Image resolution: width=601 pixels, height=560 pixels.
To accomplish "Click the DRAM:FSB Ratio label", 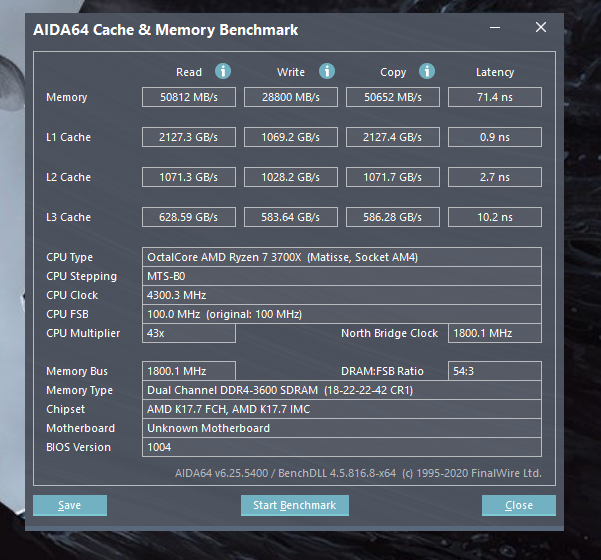I will click(382, 371).
